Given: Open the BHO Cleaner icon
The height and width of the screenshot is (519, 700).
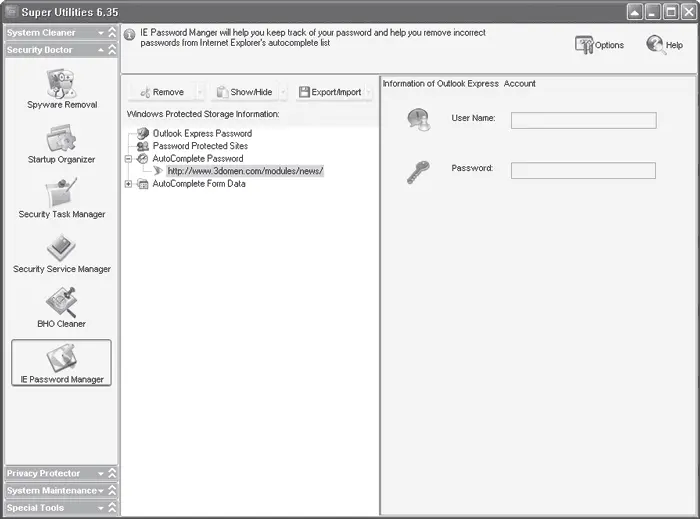Looking at the screenshot, I should click(x=61, y=301).
